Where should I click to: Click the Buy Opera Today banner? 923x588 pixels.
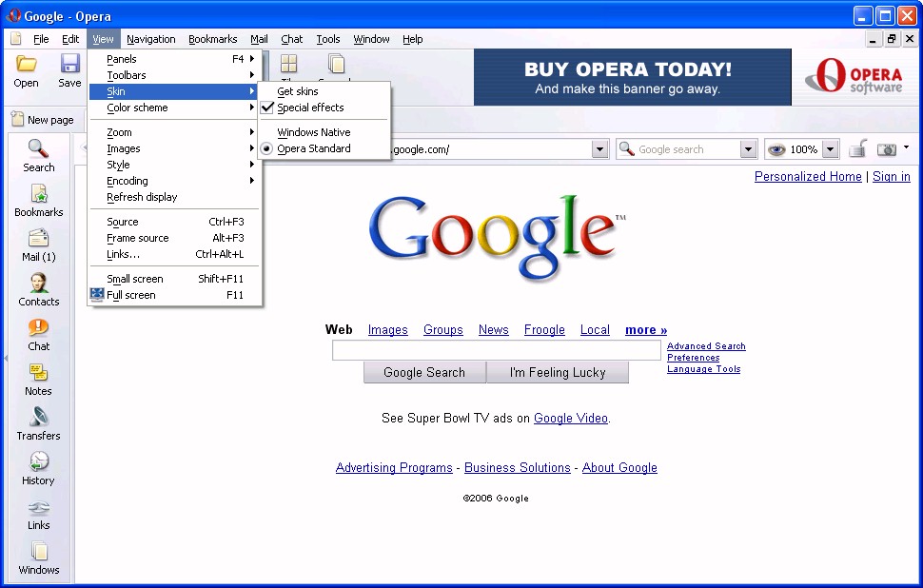632,77
